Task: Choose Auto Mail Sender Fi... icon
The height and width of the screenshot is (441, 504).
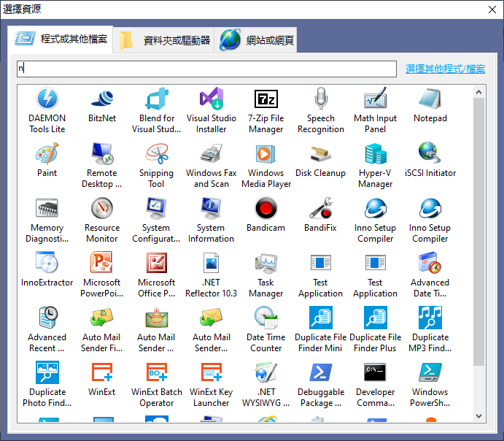Action: tap(102, 318)
